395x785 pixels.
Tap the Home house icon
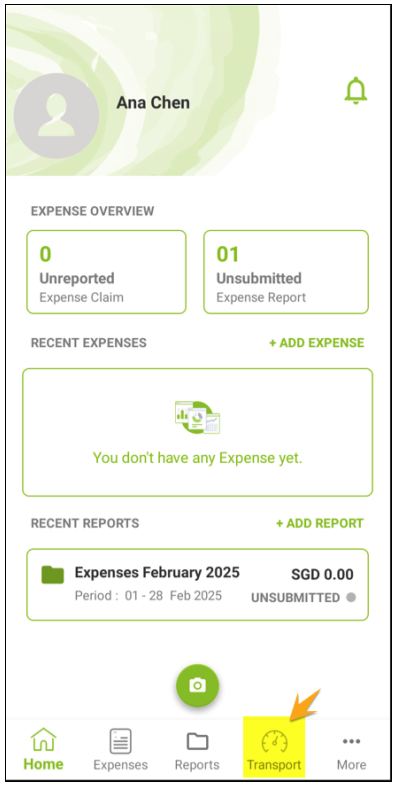(43, 739)
